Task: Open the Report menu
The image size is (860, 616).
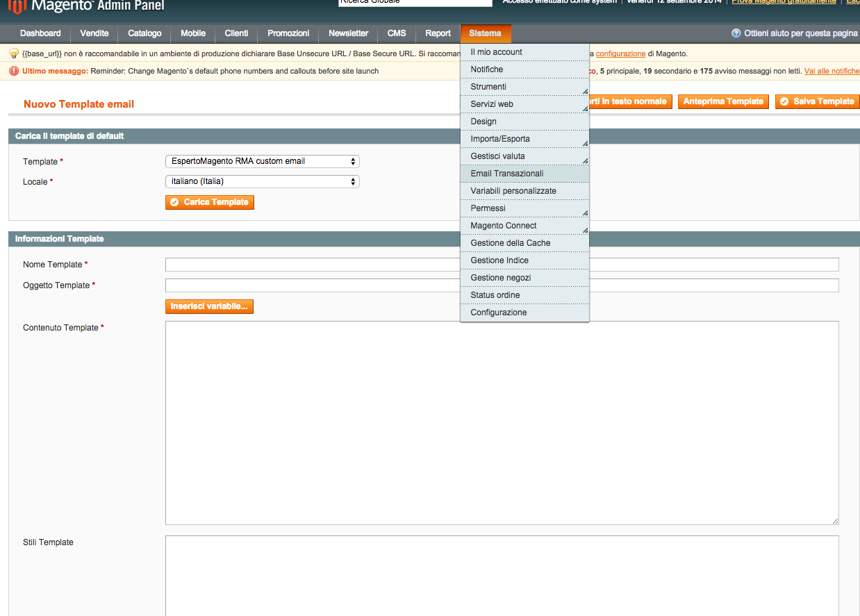Action: click(x=438, y=33)
